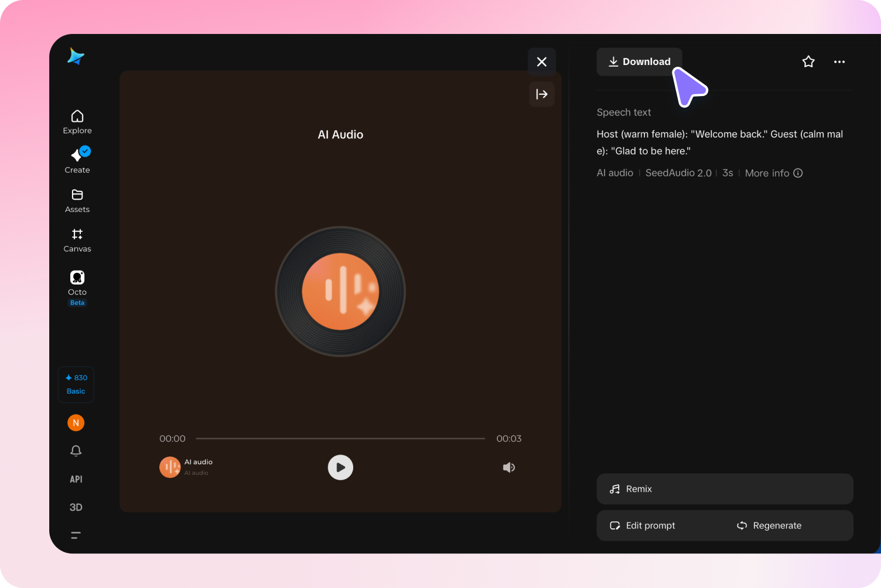
Task: Open the three-dots more options menu
Action: coord(839,61)
